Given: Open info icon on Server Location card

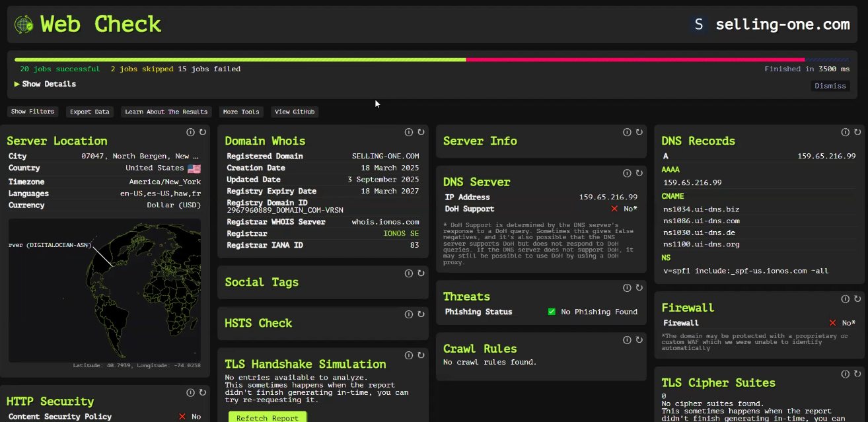Looking at the screenshot, I should pos(190,132).
